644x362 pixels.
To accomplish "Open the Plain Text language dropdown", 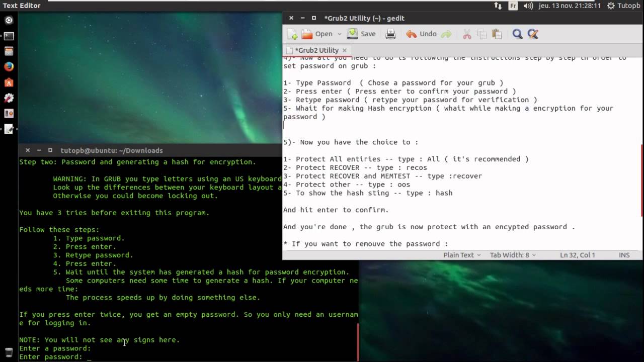I will (x=462, y=255).
